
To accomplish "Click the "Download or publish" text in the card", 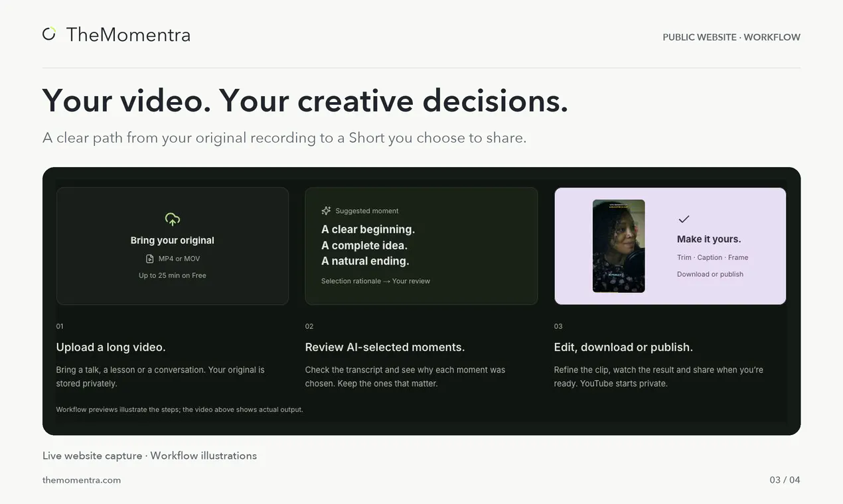I will click(x=710, y=274).
